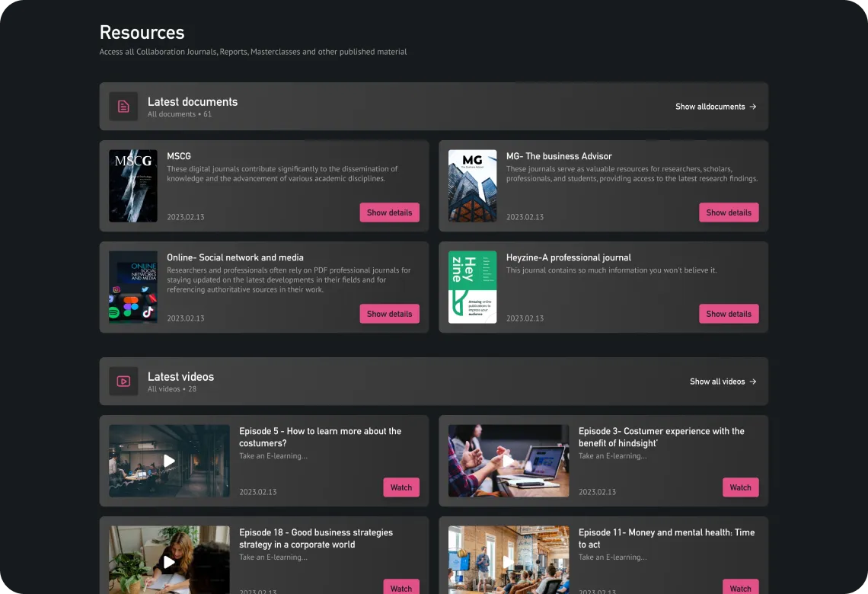Click the document icon beside Latest documents
Screen dimensions: 868x594
pyautogui.click(x=123, y=107)
